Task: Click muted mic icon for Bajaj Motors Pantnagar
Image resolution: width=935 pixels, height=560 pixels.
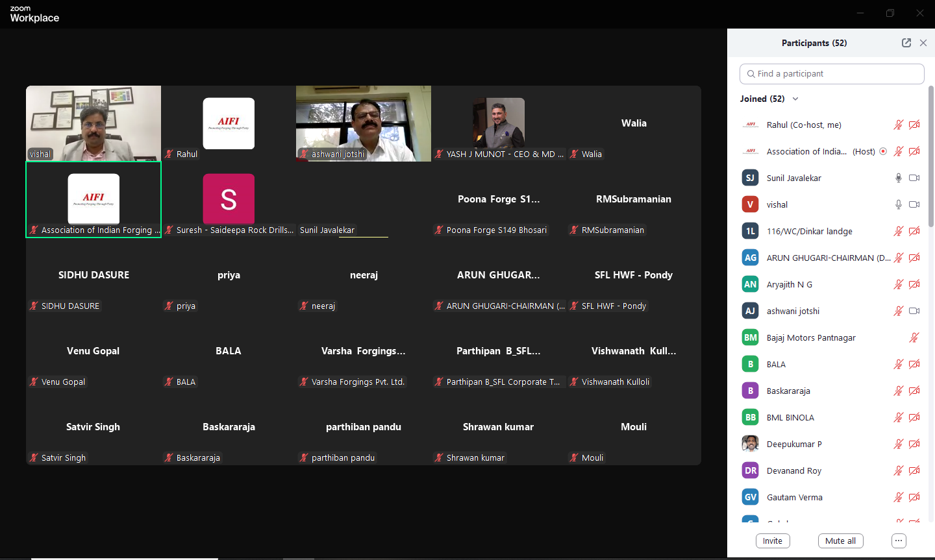Action: [x=914, y=337]
